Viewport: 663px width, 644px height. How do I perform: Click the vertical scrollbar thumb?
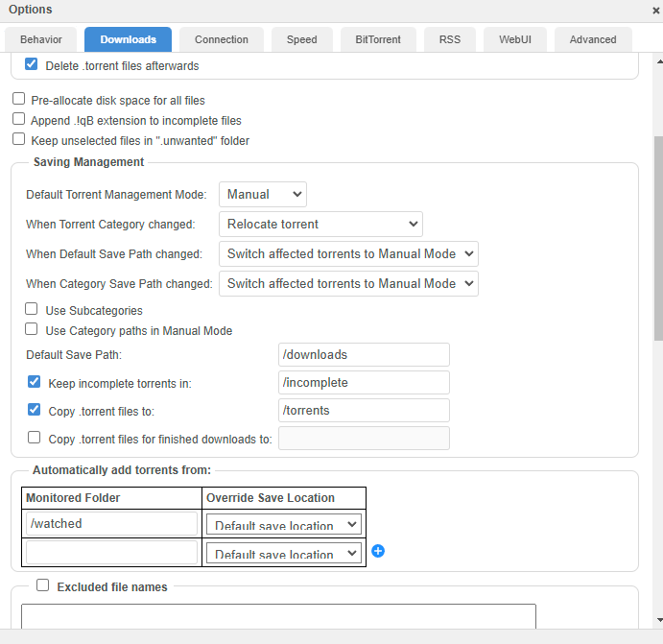[x=659, y=238]
